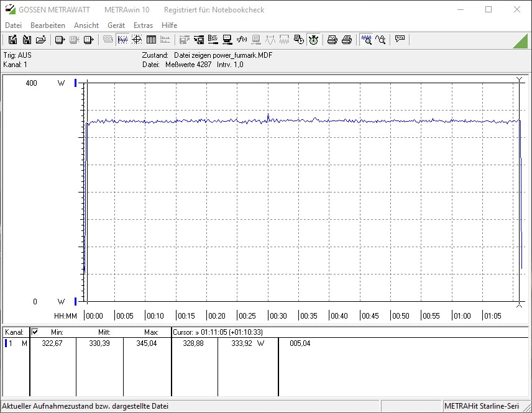Show the data table view icon
Screen dimensions: 532x413
[151, 40]
